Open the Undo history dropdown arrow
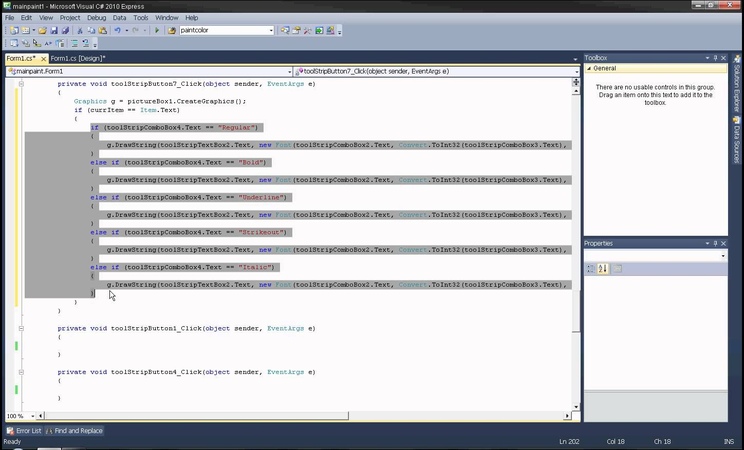 pos(127,30)
